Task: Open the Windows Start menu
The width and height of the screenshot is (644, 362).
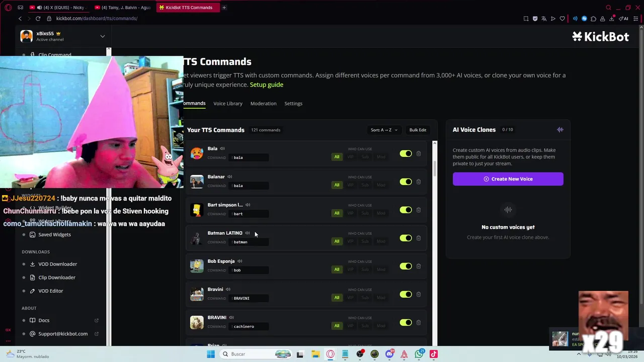Action: click(211, 354)
